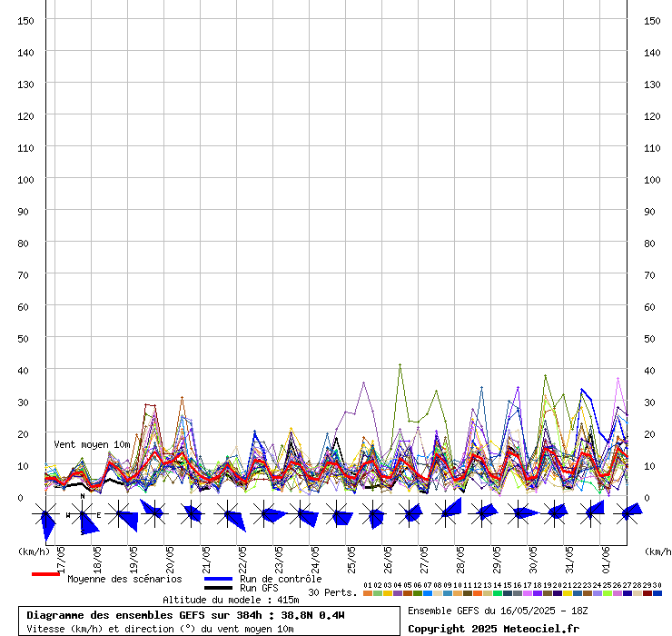Click the Copyright 2025 Meteociel.fr text
This screenshot has height=636, width=672.
pos(493,629)
